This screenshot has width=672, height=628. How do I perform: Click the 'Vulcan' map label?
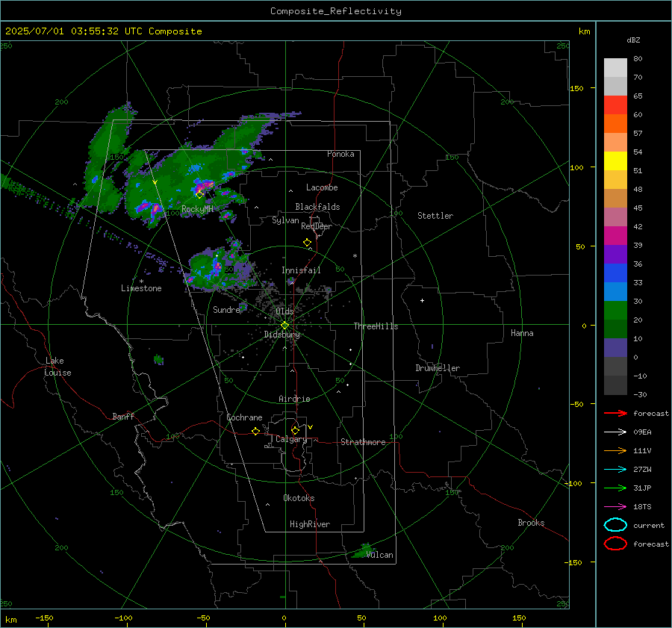[x=379, y=555]
